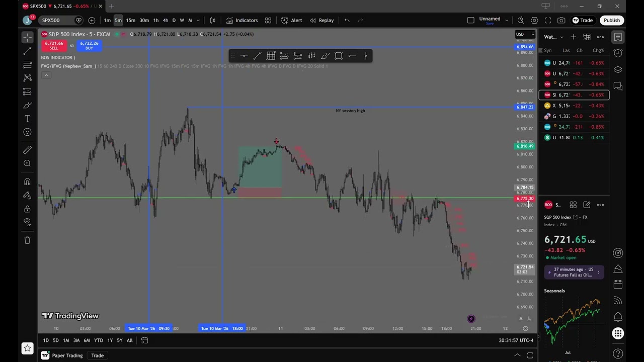Image resolution: width=644 pixels, height=362 pixels.
Task: Toggle log scale L button
Action: pyautogui.click(x=529, y=318)
